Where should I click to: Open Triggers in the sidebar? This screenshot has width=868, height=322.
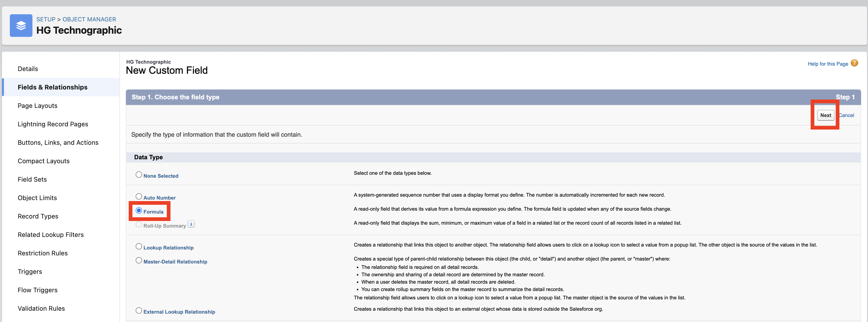tap(30, 272)
